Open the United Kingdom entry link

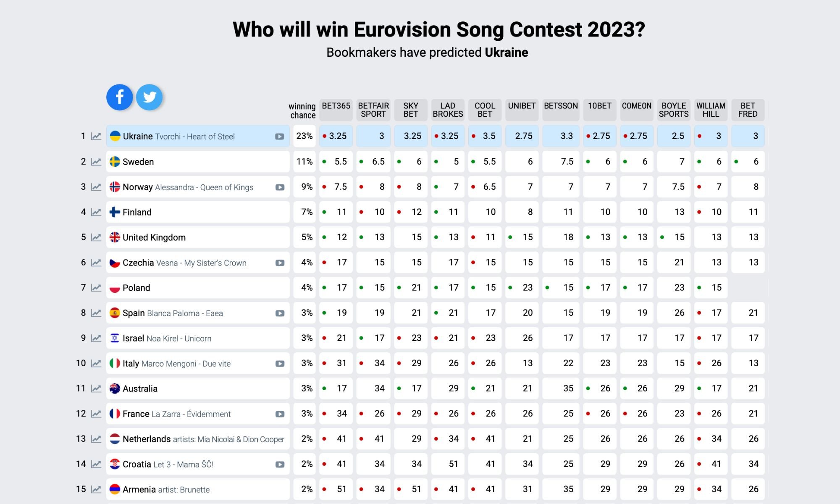tap(154, 237)
